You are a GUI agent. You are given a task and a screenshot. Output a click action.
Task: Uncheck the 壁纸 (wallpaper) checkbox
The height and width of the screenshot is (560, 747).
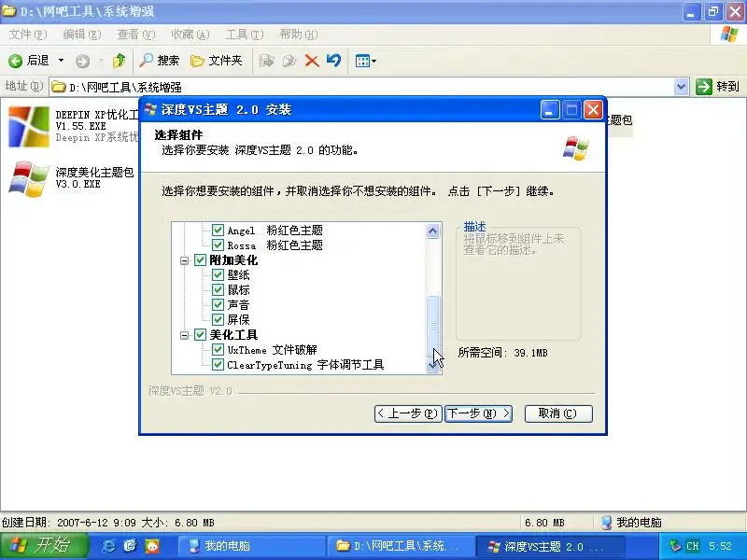pyautogui.click(x=218, y=274)
